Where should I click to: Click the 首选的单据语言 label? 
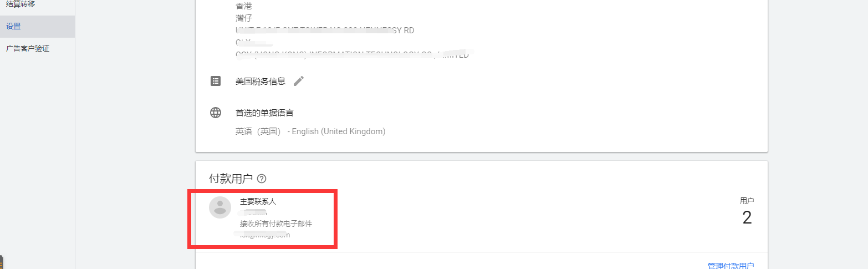tap(264, 113)
